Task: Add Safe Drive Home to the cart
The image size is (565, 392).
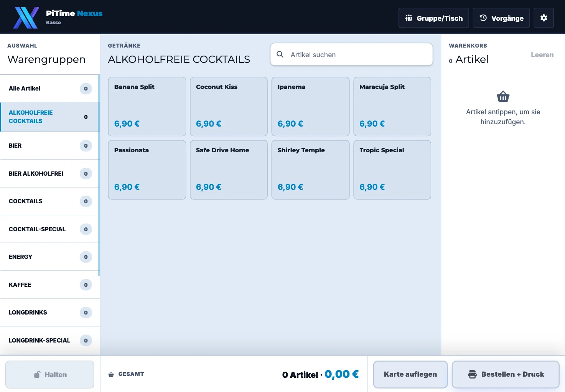Action: [229, 170]
